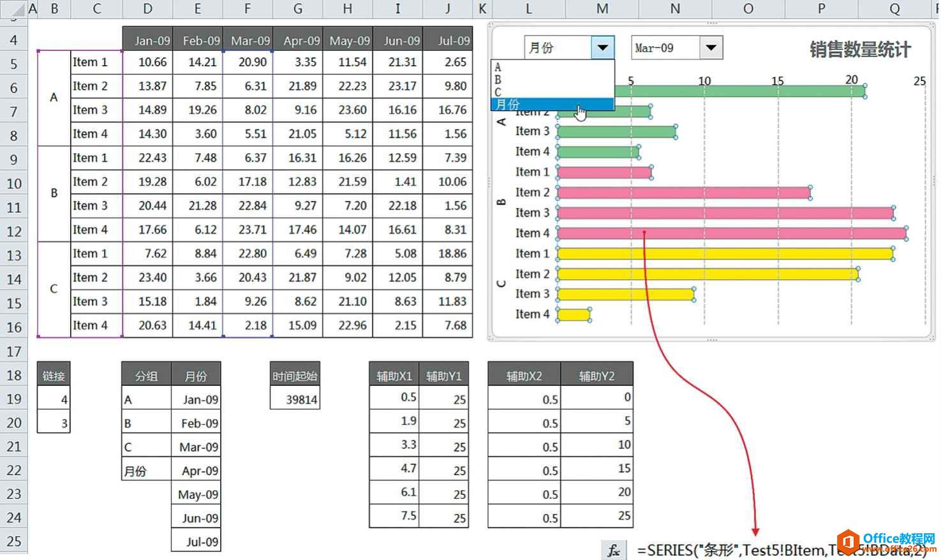Select merged group cell B

[x=54, y=193]
